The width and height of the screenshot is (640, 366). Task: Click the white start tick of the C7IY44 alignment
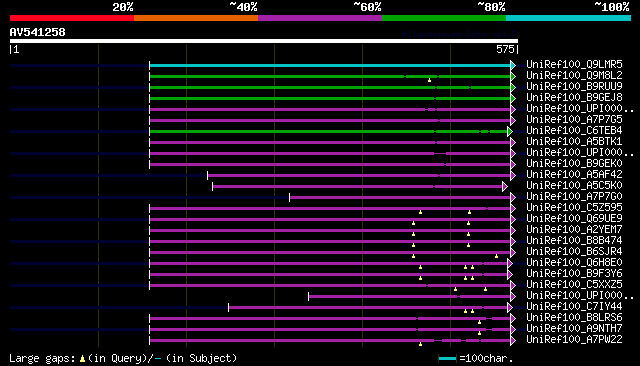(229, 308)
